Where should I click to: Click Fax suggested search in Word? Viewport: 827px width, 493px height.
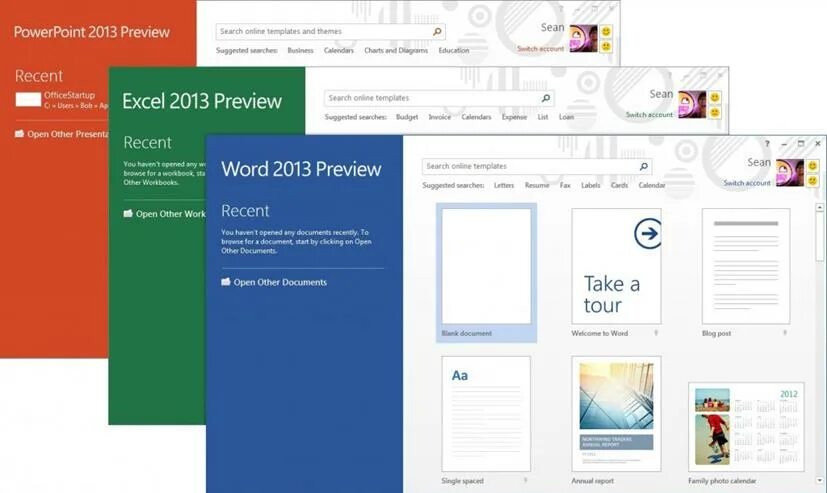point(565,185)
